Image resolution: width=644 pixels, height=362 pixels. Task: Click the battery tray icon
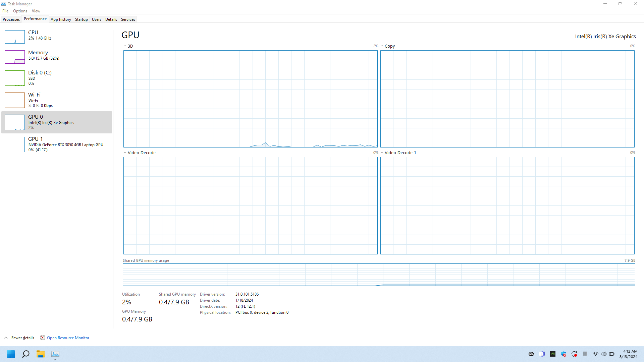click(x=612, y=354)
